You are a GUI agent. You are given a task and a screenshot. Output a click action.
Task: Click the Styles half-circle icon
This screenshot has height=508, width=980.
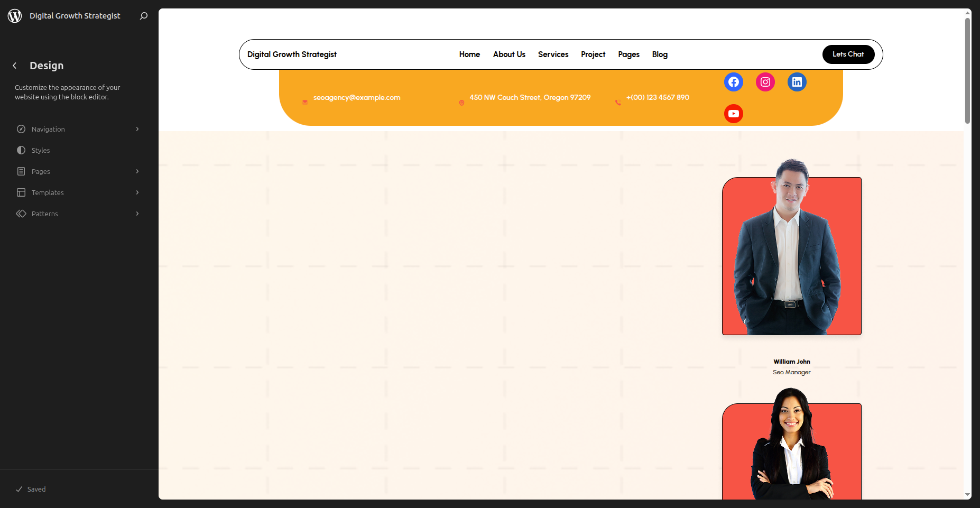pyautogui.click(x=21, y=150)
